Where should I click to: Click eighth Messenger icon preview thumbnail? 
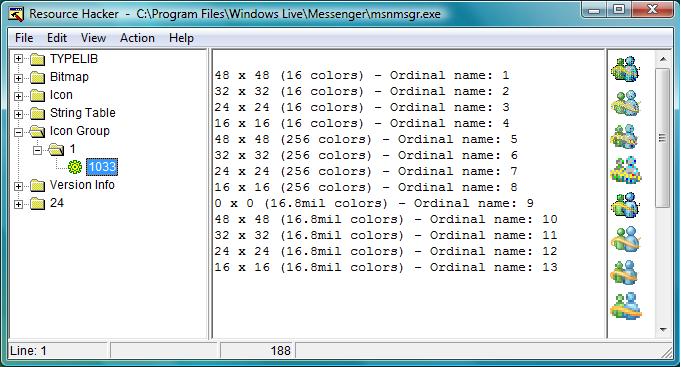point(625,306)
